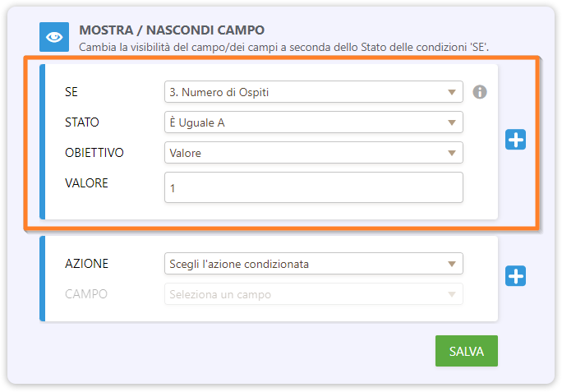This screenshot has height=392, width=562.
Task: Expand the OBIETTIVO dropdown set to Valore
Action: 313,153
